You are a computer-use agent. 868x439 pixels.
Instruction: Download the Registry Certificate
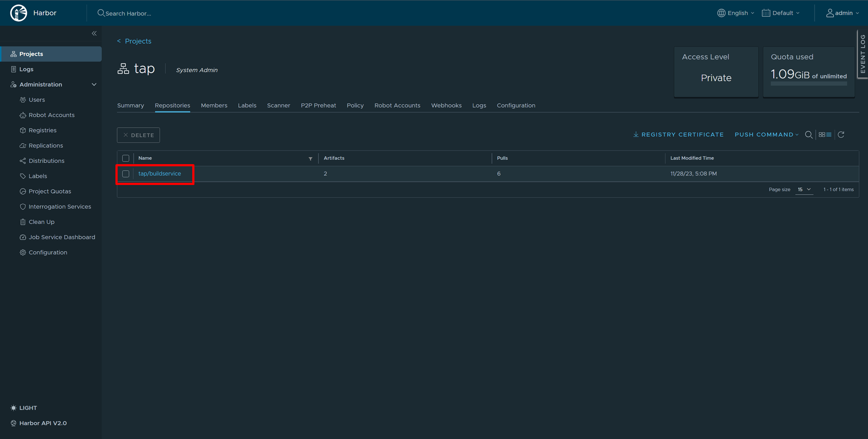tap(678, 135)
